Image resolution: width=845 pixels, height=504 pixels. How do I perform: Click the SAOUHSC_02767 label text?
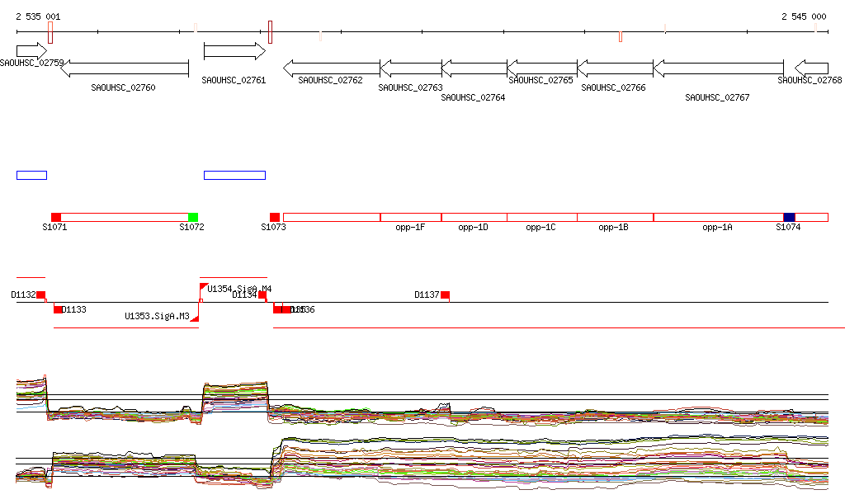click(717, 97)
